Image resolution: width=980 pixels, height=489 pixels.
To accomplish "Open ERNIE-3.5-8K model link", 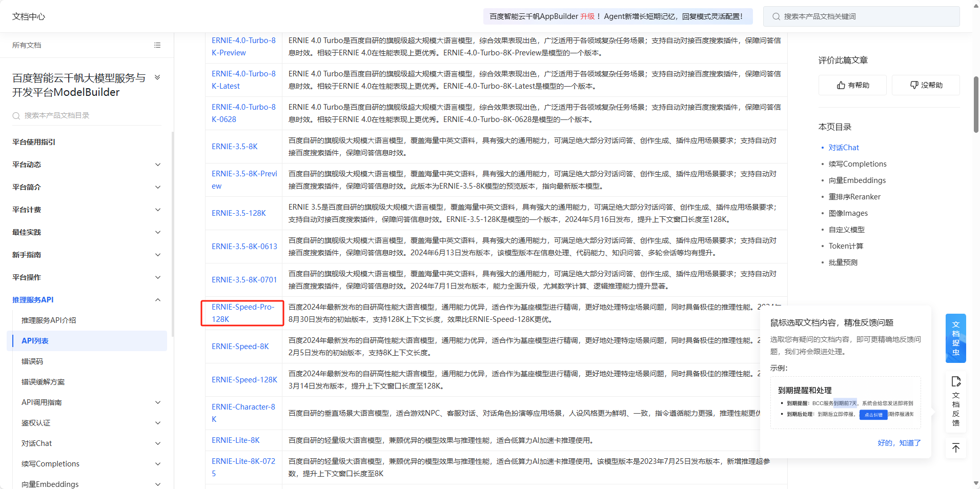I will tap(235, 147).
